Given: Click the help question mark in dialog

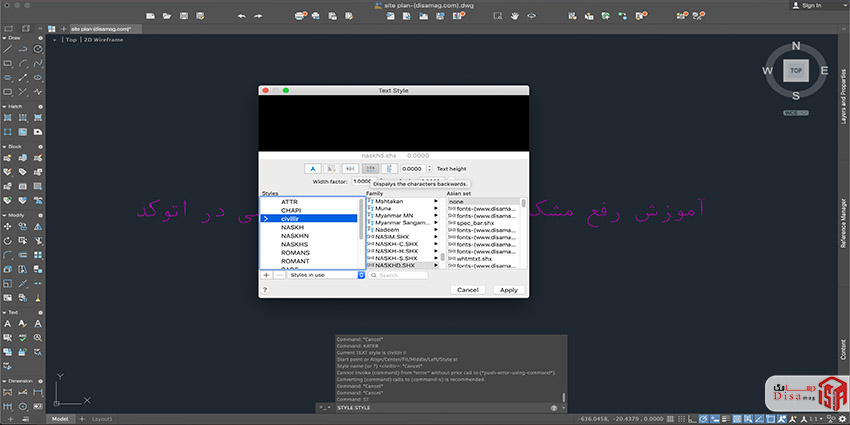Looking at the screenshot, I should coord(265,290).
